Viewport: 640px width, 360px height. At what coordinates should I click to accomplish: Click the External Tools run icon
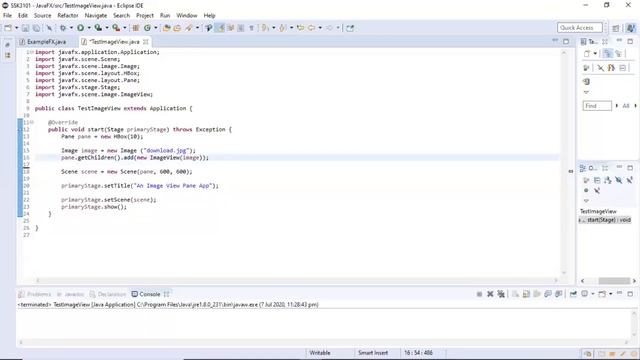[116, 28]
